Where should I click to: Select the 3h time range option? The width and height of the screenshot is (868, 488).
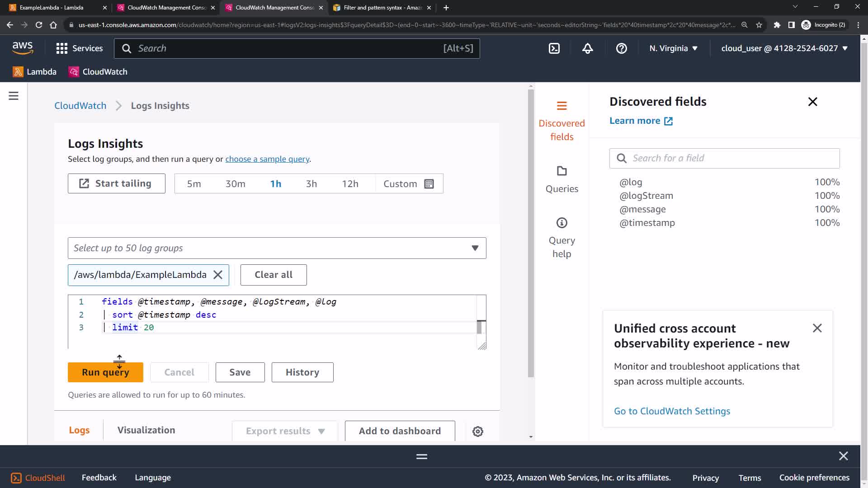pos(311,184)
